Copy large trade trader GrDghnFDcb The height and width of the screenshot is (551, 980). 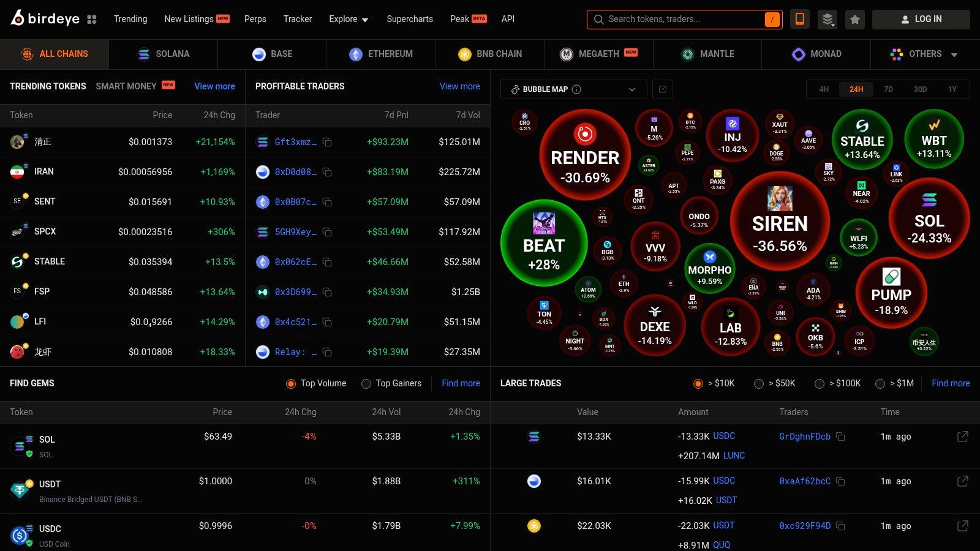click(x=840, y=437)
